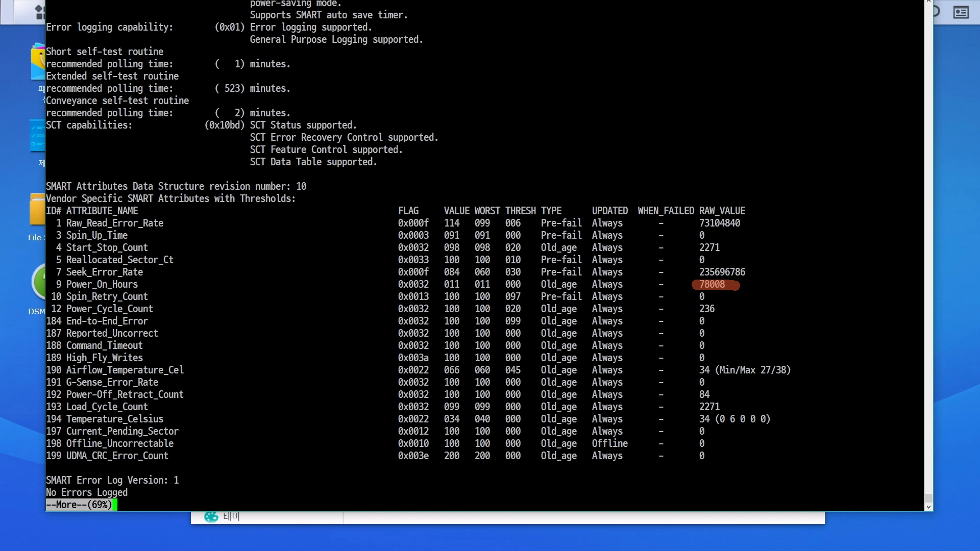Click the 'No Errors Logged' line
This screenshot has width=980, height=551.
coord(87,492)
